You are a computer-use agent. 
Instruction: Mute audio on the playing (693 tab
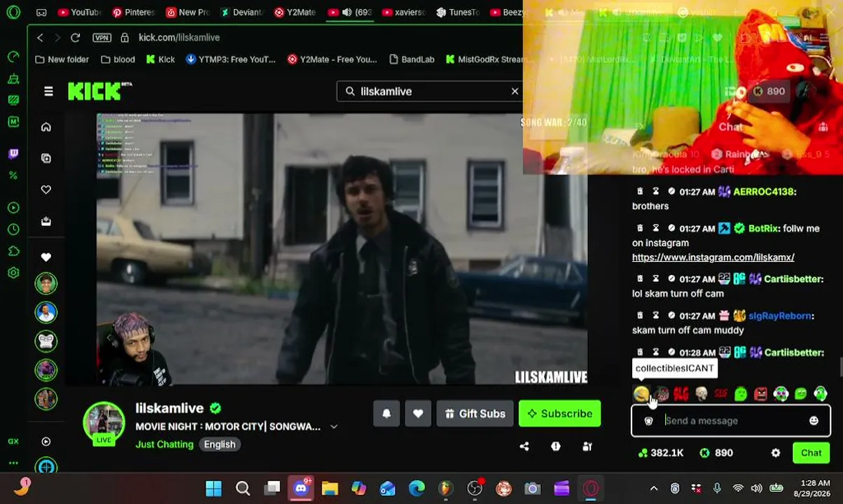(347, 12)
